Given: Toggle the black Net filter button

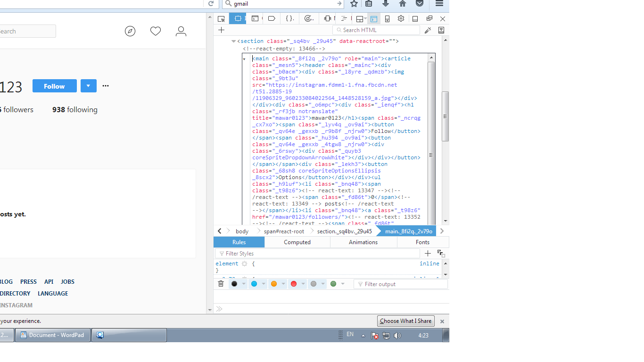Looking at the screenshot, I should 234,284.
